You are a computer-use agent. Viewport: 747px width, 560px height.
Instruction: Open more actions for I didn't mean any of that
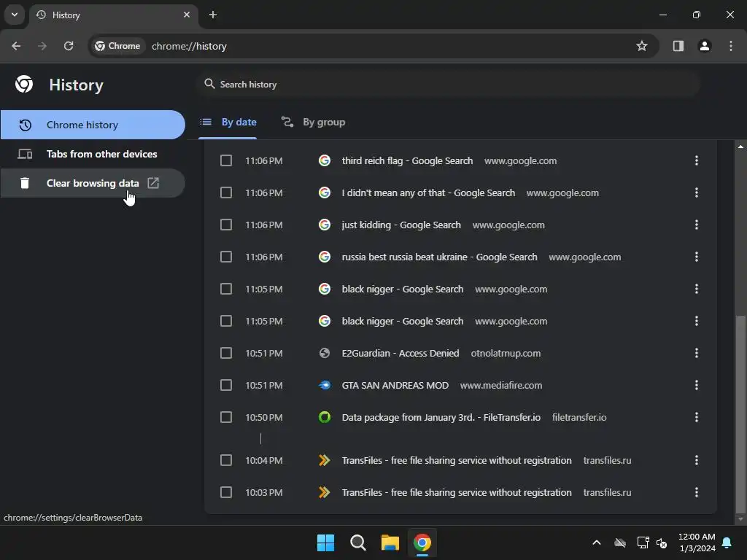697,192
